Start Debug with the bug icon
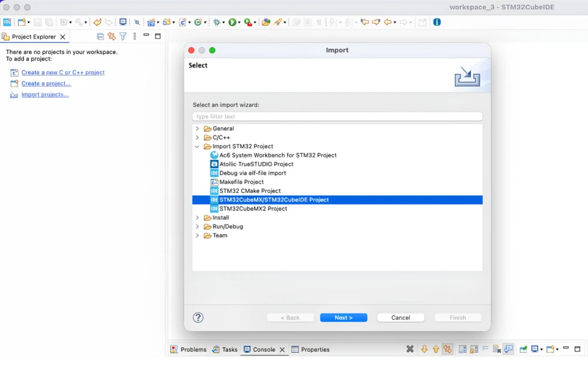 click(217, 22)
